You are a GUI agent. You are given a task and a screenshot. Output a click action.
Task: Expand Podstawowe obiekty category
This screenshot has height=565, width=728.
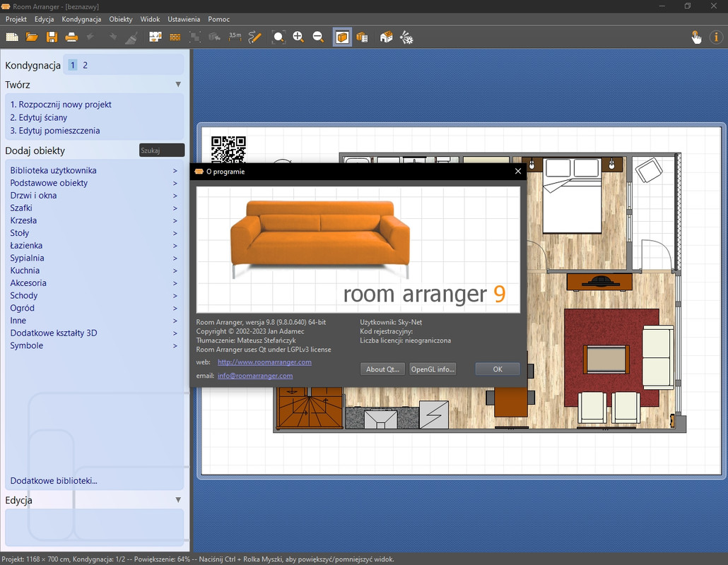tap(94, 183)
